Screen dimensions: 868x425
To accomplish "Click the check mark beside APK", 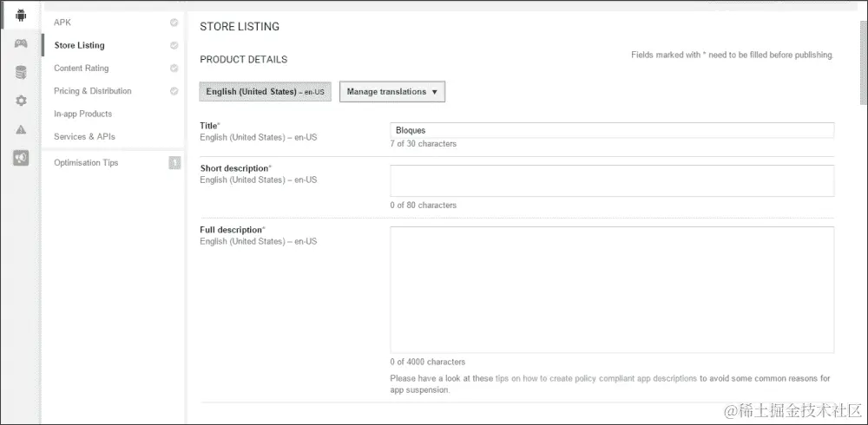I will tap(174, 23).
